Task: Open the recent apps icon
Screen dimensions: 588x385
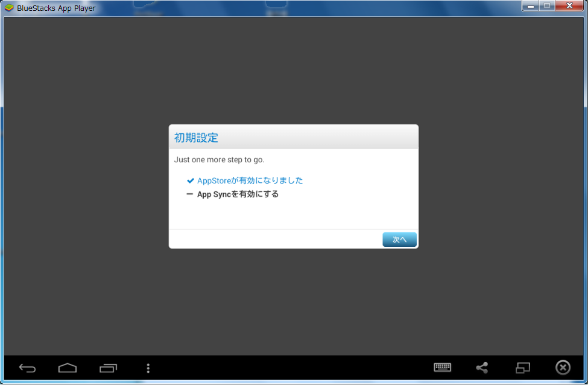Action: [x=108, y=368]
